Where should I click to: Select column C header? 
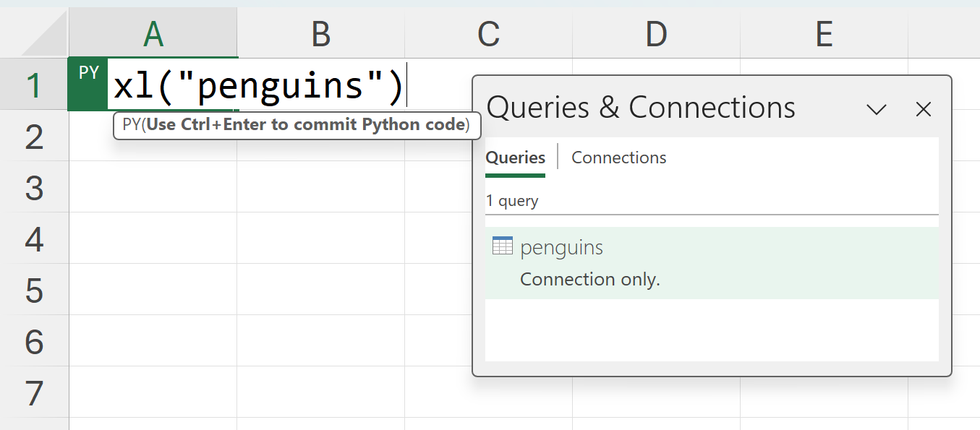pos(488,33)
